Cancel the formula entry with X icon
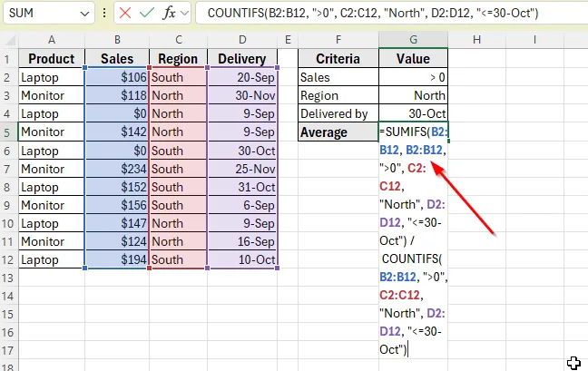Screen dimensions: 588x371 coord(125,13)
